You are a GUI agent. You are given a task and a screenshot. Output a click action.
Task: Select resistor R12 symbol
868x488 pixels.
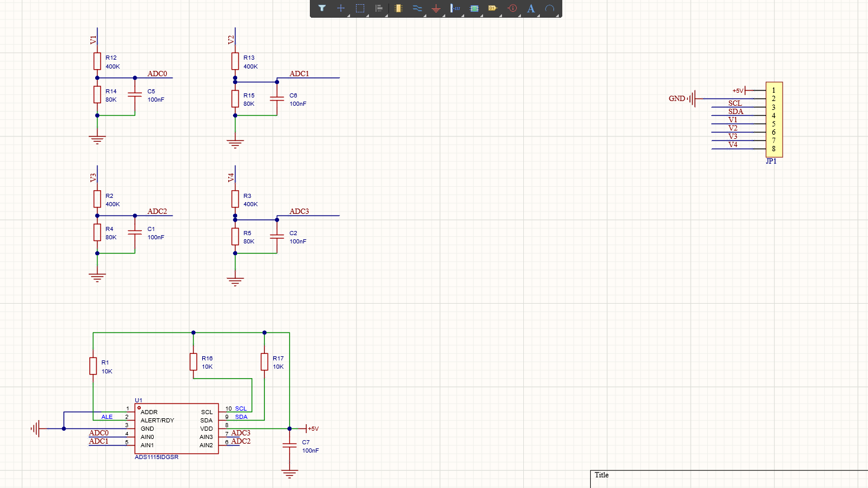[x=98, y=61]
